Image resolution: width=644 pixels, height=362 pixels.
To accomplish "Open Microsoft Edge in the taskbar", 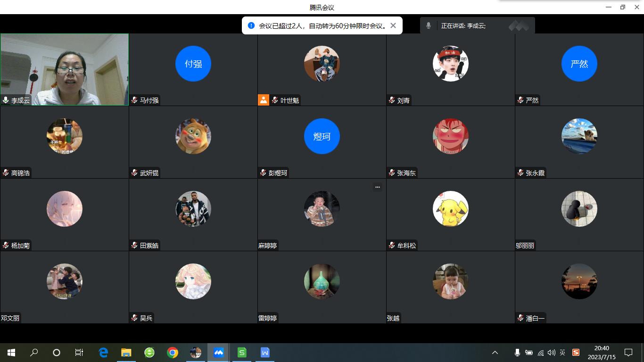I will tap(103, 353).
